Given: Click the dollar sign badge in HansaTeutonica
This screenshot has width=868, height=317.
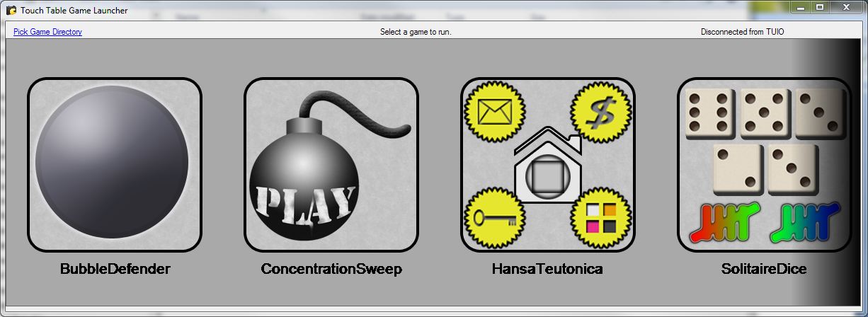Looking at the screenshot, I should [x=600, y=113].
